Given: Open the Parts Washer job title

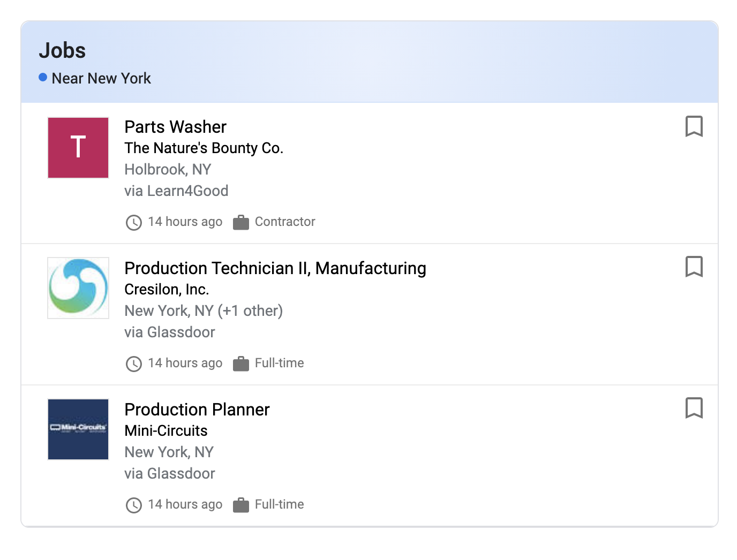Looking at the screenshot, I should point(176,127).
